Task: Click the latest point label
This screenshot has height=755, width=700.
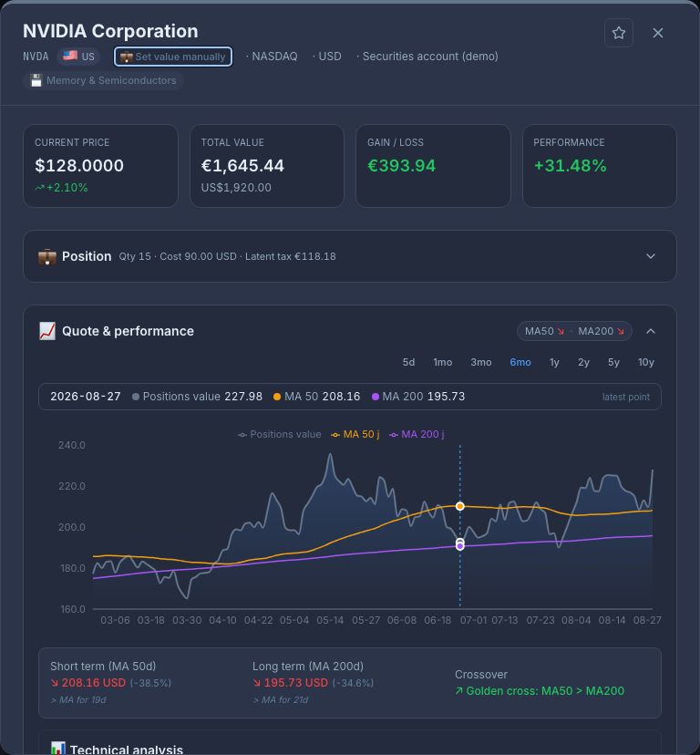Action: tap(626, 398)
